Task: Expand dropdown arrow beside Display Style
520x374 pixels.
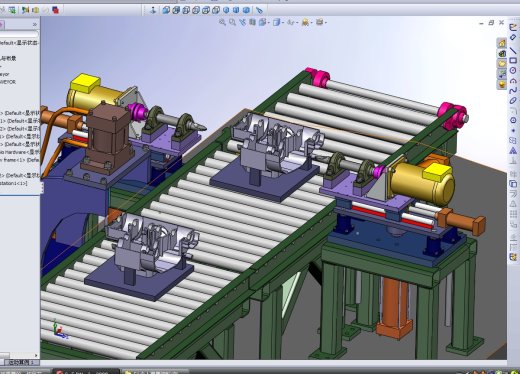Action: [283, 23]
